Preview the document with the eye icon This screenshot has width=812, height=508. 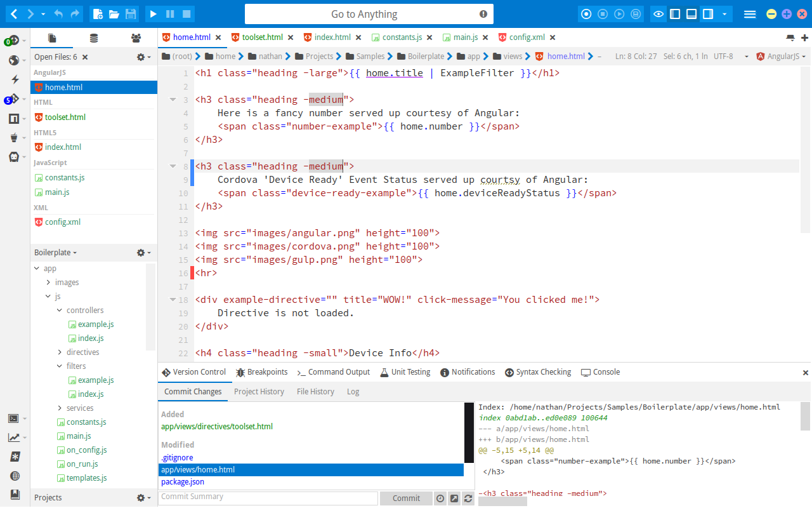pyautogui.click(x=658, y=13)
